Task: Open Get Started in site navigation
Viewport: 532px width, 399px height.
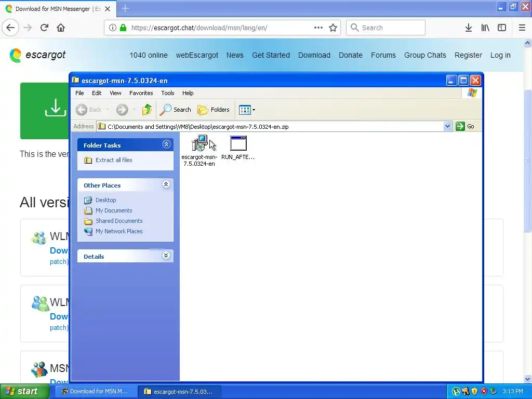Action: click(x=271, y=55)
